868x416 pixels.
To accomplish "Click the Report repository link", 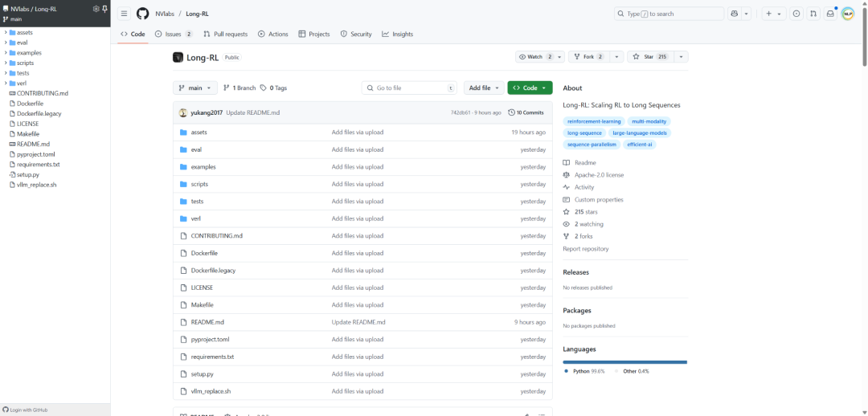I will tap(586, 249).
